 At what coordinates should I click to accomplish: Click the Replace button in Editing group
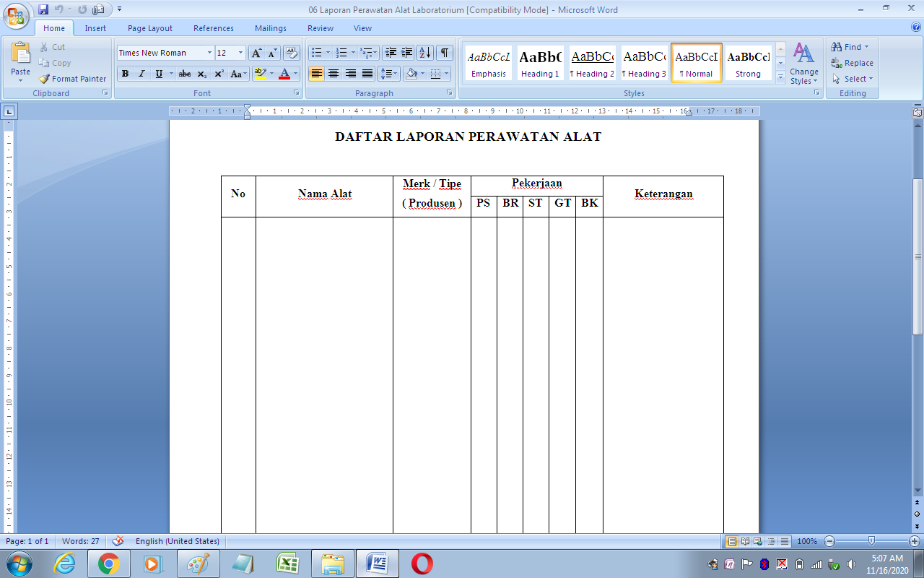click(854, 62)
